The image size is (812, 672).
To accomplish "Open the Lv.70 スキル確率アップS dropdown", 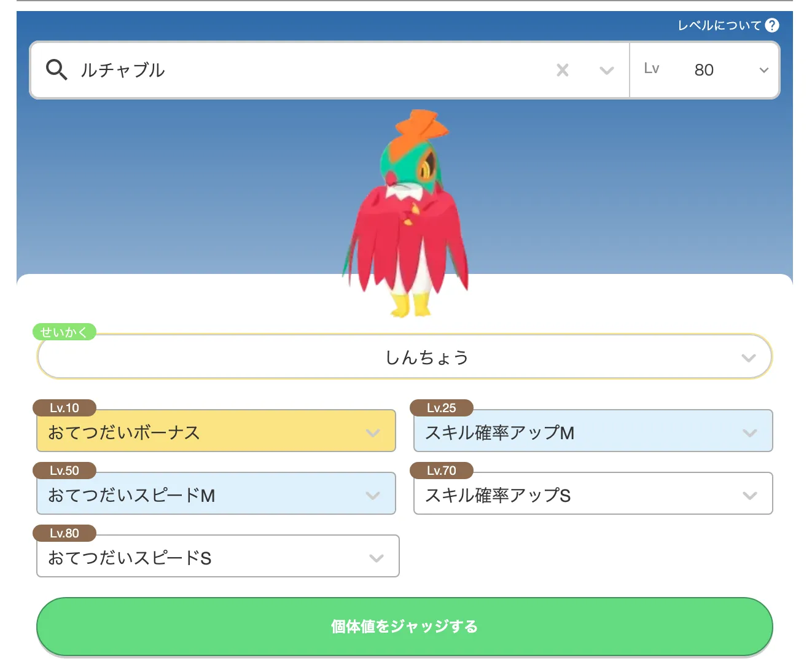I will pos(593,494).
